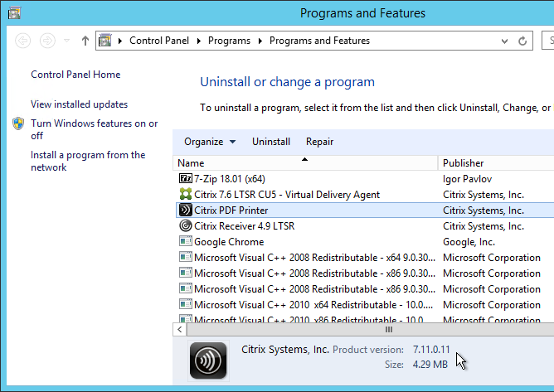Image resolution: width=554 pixels, height=392 pixels.
Task: Select Programs in the breadcrumb path
Action: point(229,41)
